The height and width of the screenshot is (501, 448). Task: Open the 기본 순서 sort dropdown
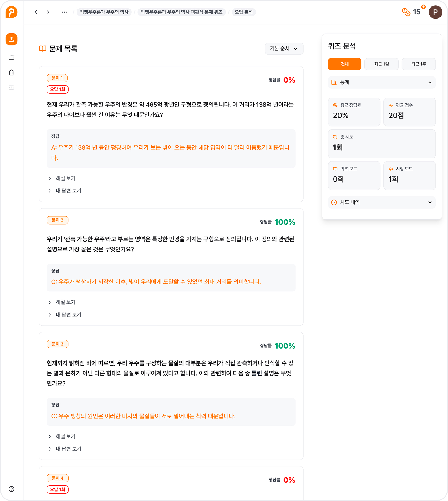pos(284,48)
